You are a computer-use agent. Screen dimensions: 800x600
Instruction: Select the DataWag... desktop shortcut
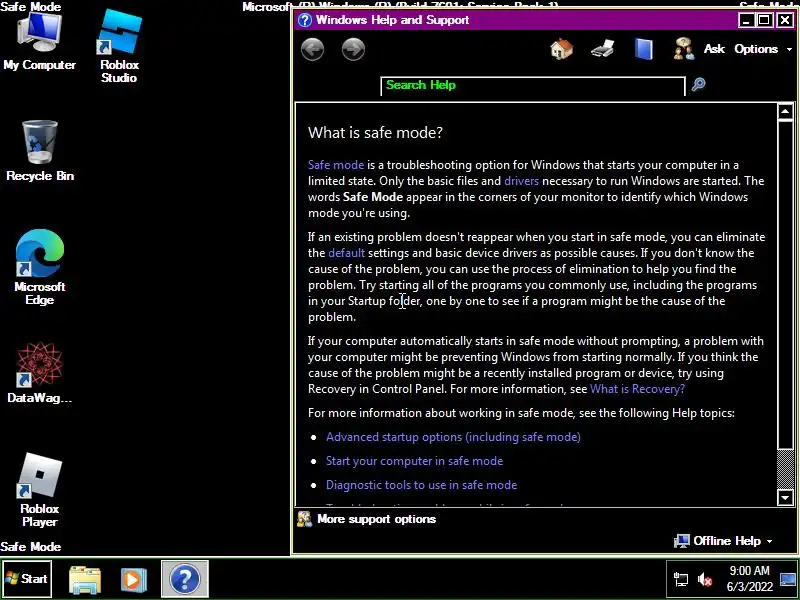pyautogui.click(x=40, y=373)
